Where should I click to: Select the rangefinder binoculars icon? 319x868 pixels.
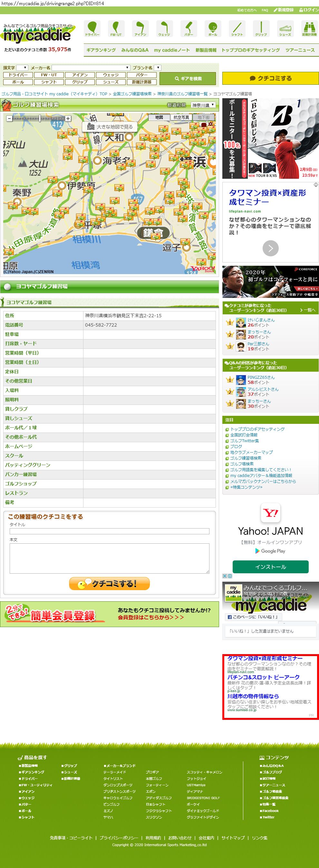click(309, 28)
